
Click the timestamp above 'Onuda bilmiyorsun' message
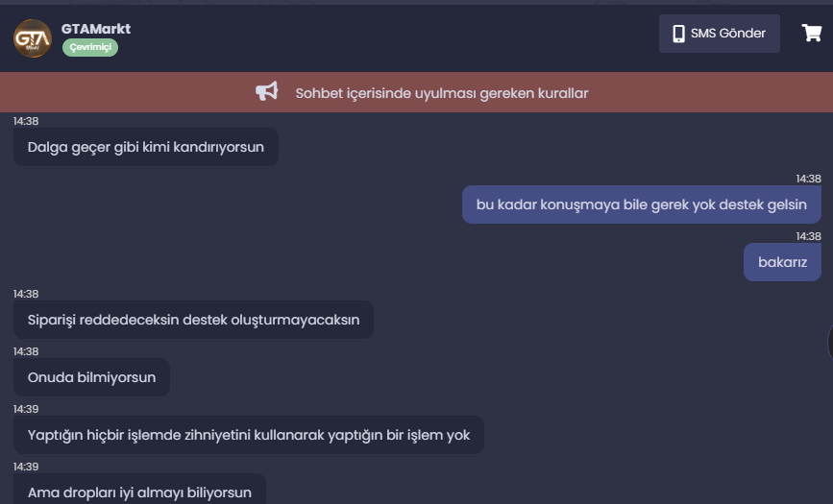tap(26, 351)
